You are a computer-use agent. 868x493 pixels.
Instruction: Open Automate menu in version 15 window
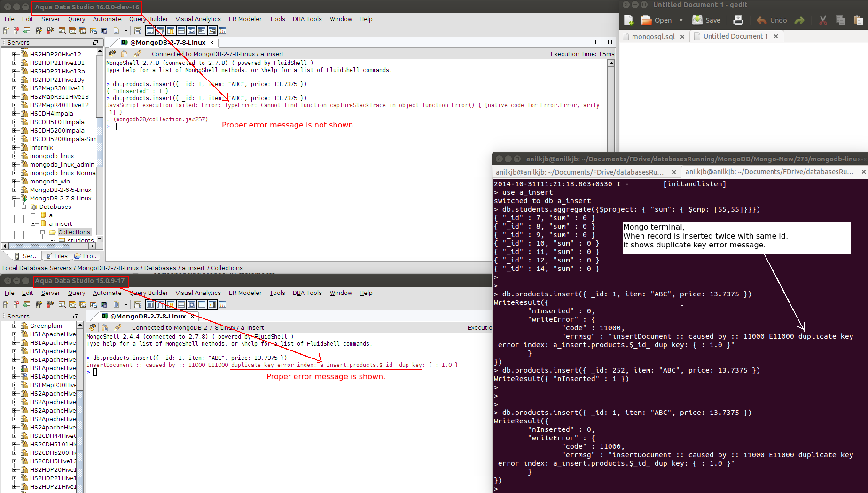(107, 293)
